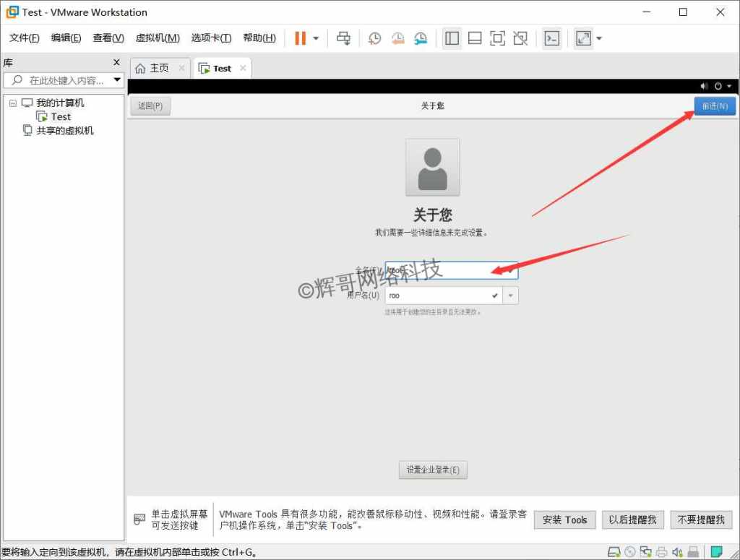Click the keyboard hint icon in the info bar
The width and height of the screenshot is (740, 560).
tap(139, 520)
